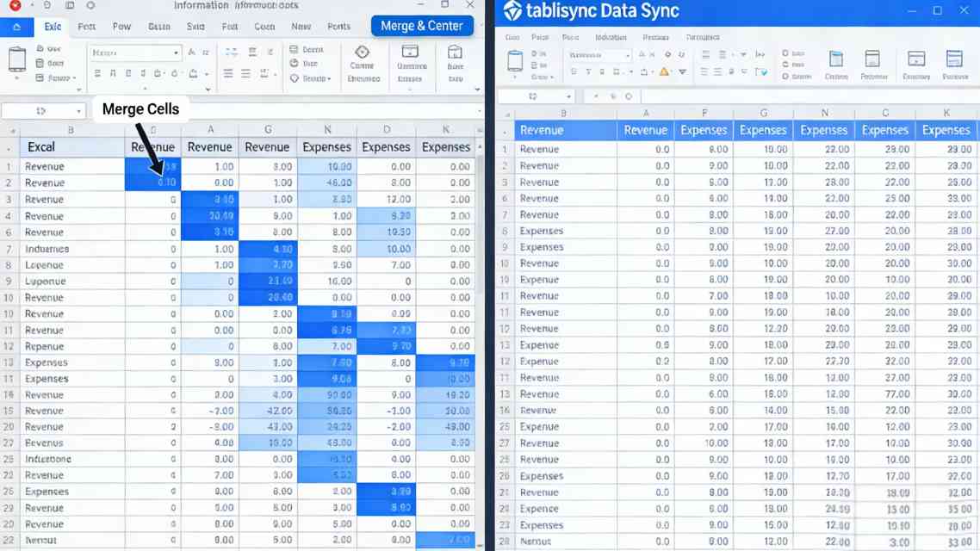Open the name box dropdown arrow in tablisync window

[x=568, y=96]
